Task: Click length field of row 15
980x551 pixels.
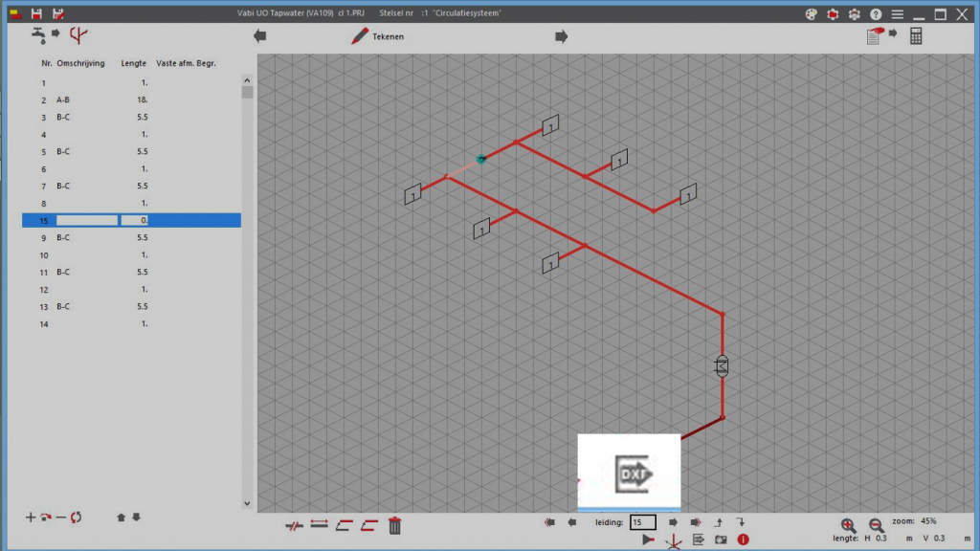Action: [x=134, y=220]
